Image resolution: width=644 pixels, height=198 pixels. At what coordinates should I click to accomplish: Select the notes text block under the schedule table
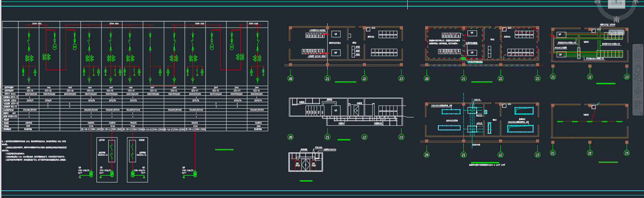(x=34, y=150)
